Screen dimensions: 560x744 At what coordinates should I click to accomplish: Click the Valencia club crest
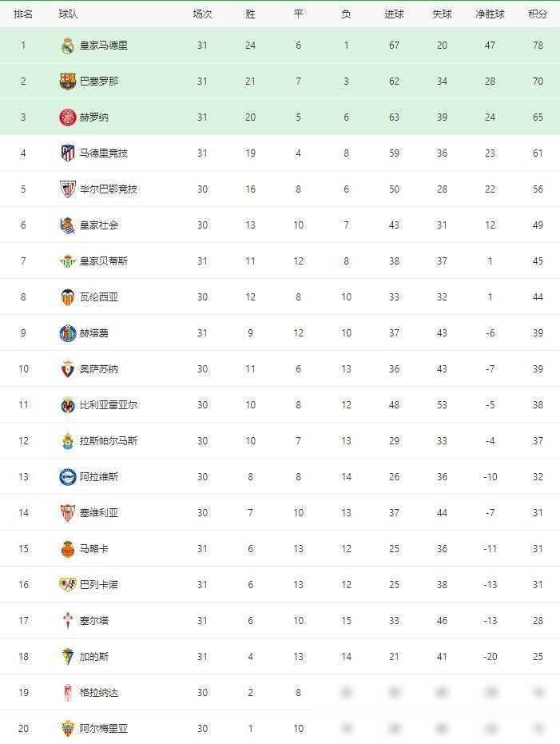click(67, 297)
